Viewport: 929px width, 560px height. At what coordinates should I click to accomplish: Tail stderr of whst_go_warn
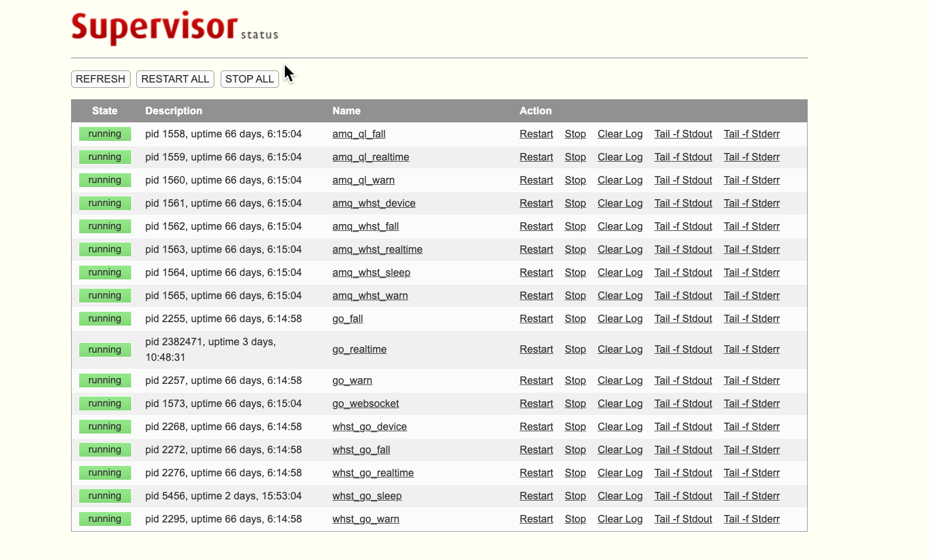pos(752,519)
